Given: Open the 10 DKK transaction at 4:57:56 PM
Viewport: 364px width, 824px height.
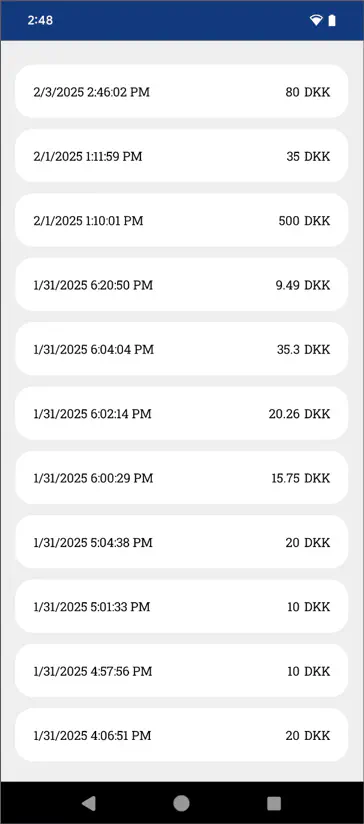Looking at the screenshot, I should (x=182, y=671).
